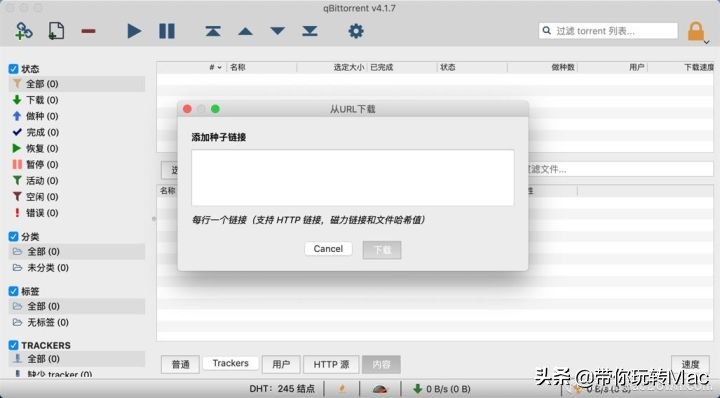Image resolution: width=720 pixels, height=398 pixels.
Task: Click the green zoom button of dialog
Action: 215,109
